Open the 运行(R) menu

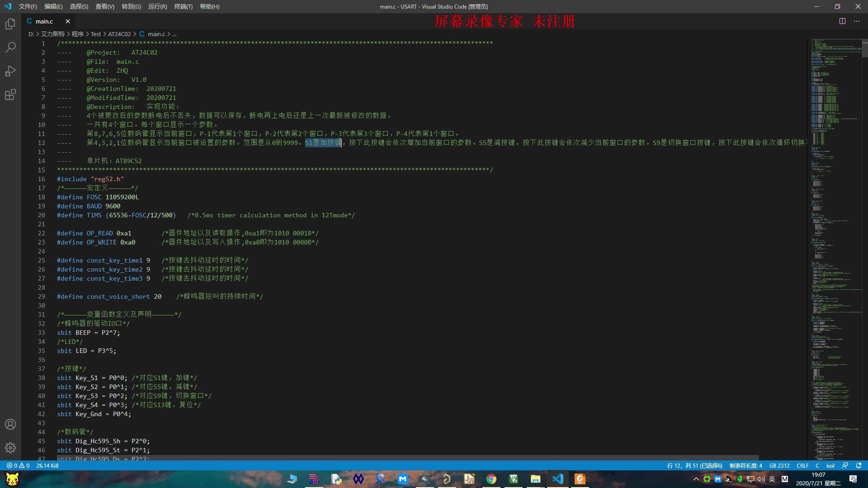[157, 6]
